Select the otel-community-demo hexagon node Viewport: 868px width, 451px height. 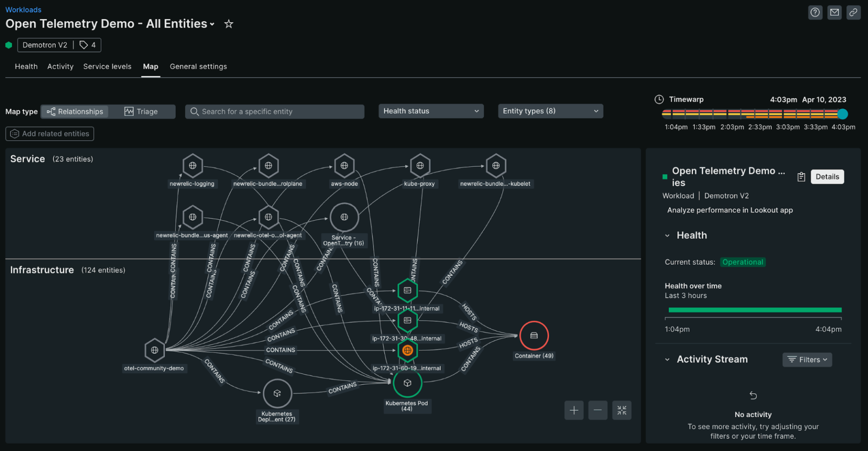[155, 350]
